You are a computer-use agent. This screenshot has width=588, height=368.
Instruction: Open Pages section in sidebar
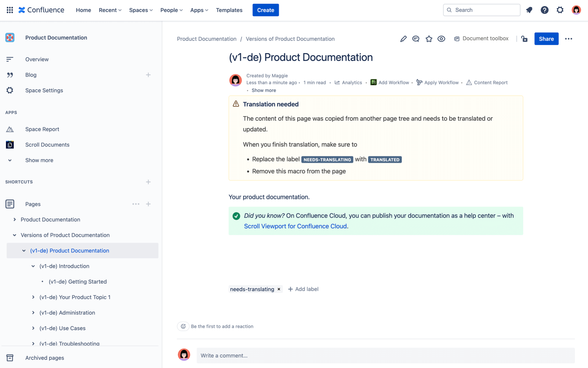click(x=33, y=204)
